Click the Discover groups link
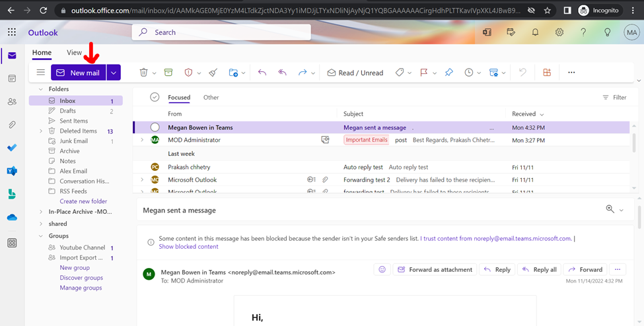This screenshot has width=644, height=326. (81, 278)
